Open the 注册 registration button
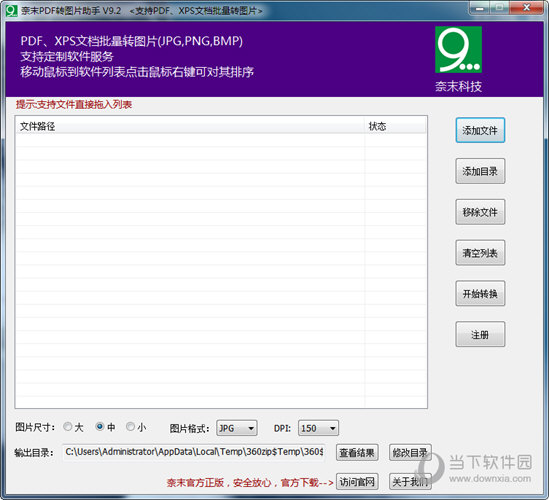Screen dimensions: 549x500 [x=480, y=334]
